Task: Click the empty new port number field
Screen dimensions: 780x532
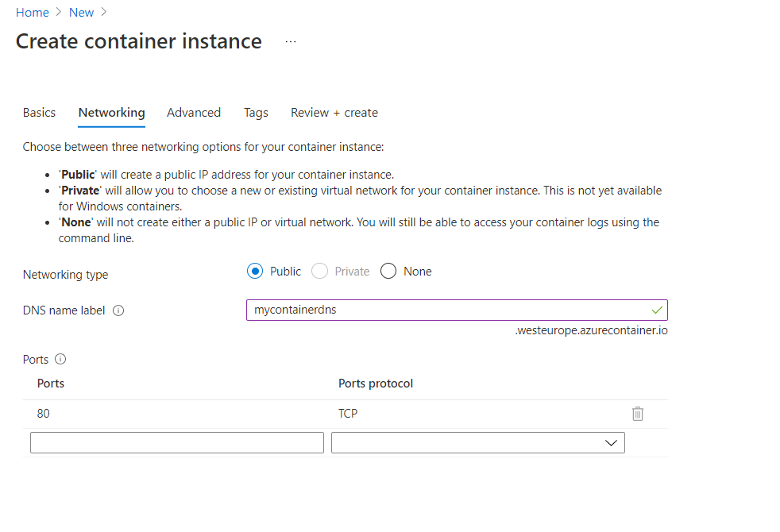Action: (x=177, y=443)
